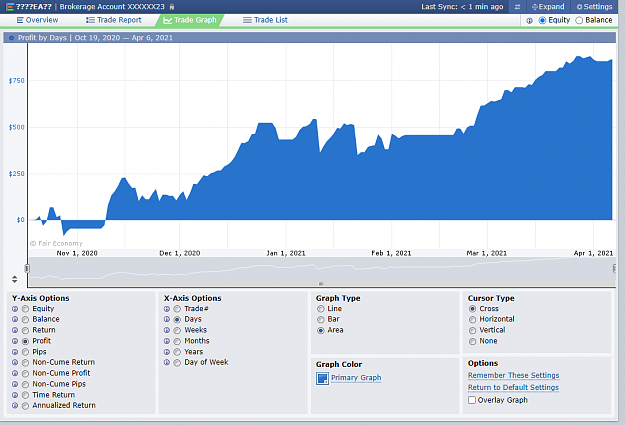Open the Trade Report tab

tap(114, 20)
